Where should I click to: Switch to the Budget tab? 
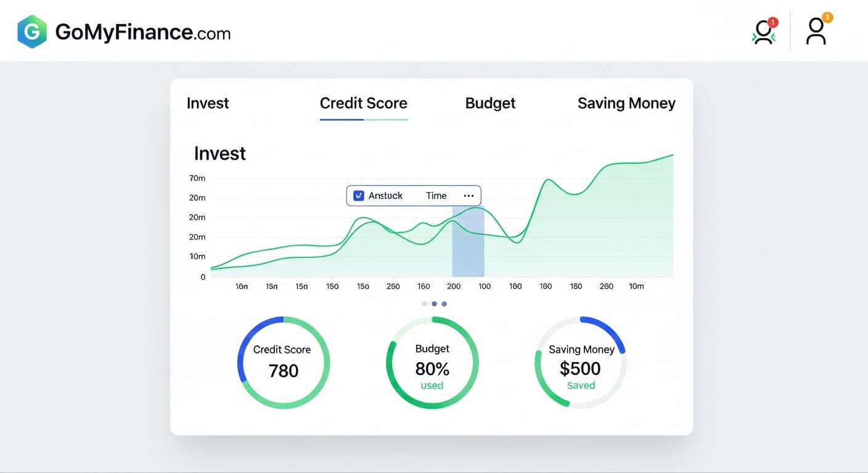click(x=490, y=103)
